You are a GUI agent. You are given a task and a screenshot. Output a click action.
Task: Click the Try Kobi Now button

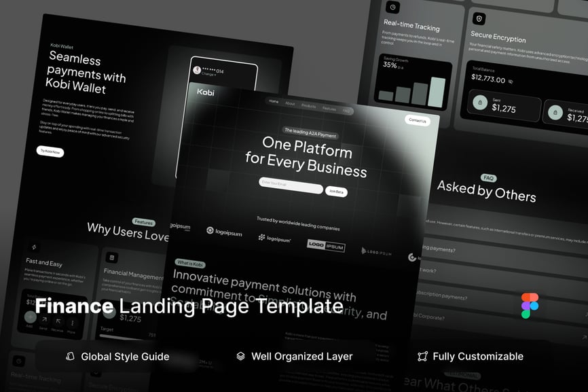coord(50,152)
